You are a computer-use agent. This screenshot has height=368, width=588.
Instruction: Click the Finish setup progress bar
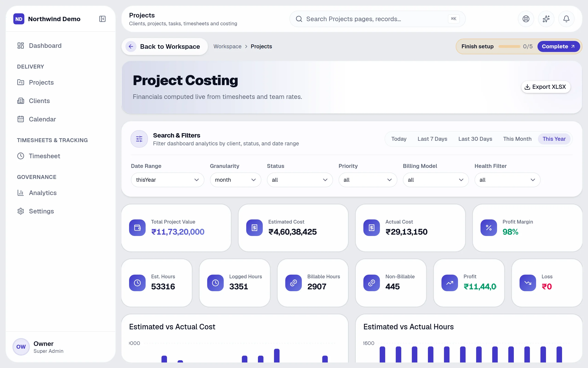(509, 46)
